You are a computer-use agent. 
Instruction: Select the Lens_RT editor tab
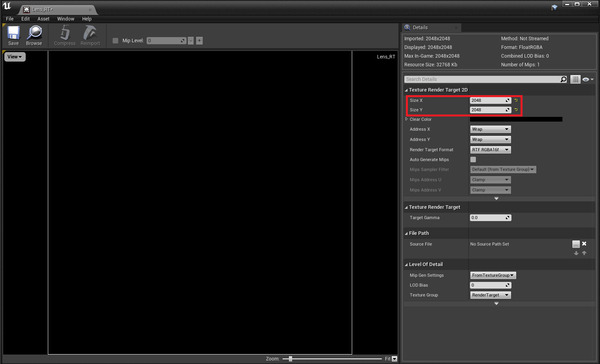click(57, 10)
